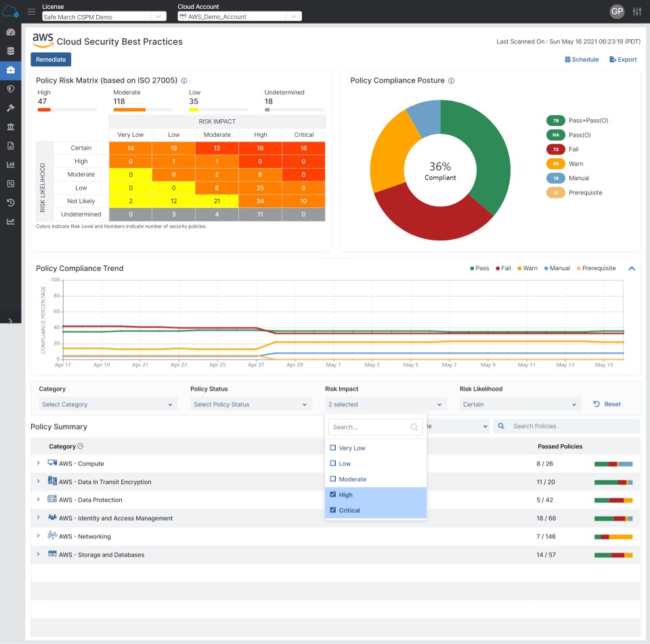This screenshot has height=644, width=650.
Task: Open the history clock sidebar icon
Action: [x=10, y=202]
